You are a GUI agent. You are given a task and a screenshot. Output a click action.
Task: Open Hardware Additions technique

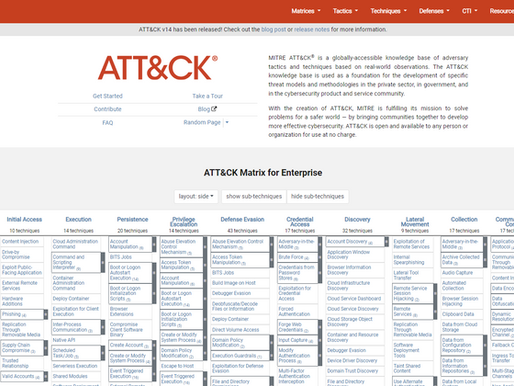pyautogui.click(x=12, y=301)
